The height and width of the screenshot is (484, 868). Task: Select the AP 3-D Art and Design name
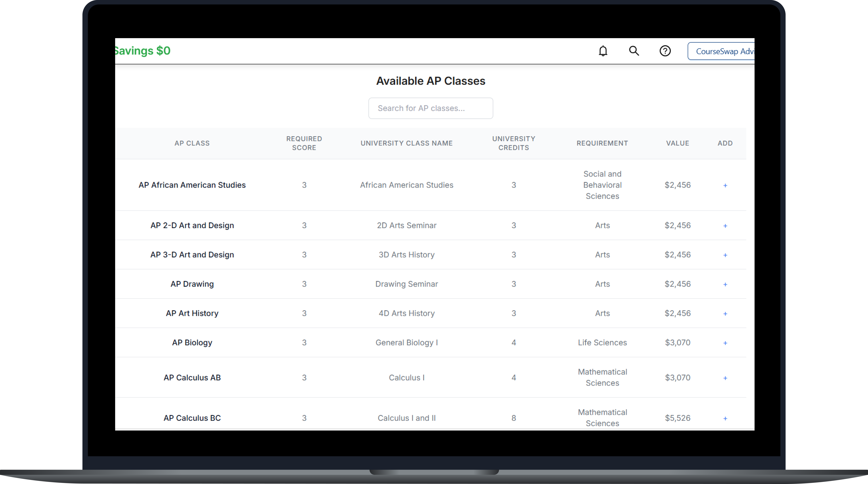(192, 255)
